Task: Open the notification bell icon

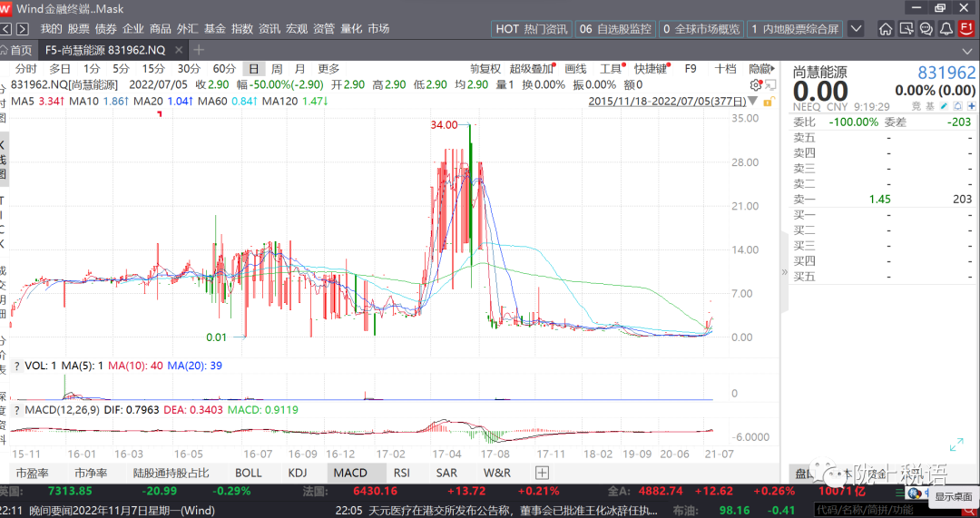Action: coord(946,29)
